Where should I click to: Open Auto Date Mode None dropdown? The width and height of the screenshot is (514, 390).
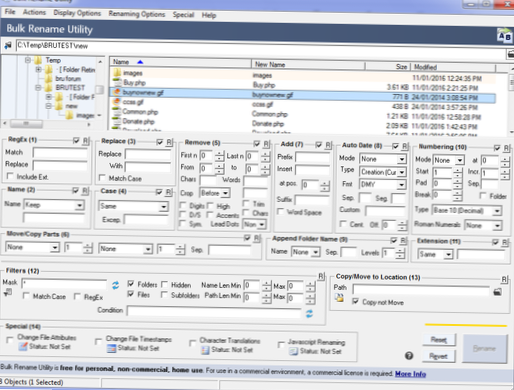(402, 159)
